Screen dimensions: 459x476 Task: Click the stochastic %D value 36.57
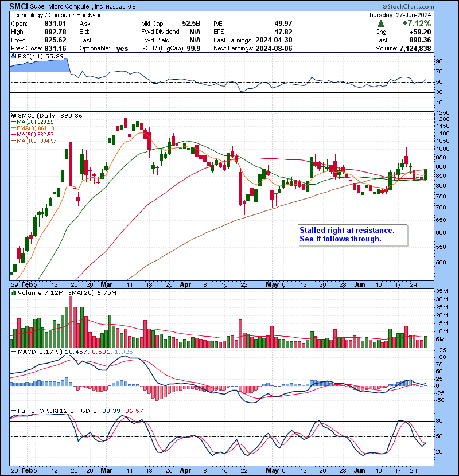coord(134,411)
